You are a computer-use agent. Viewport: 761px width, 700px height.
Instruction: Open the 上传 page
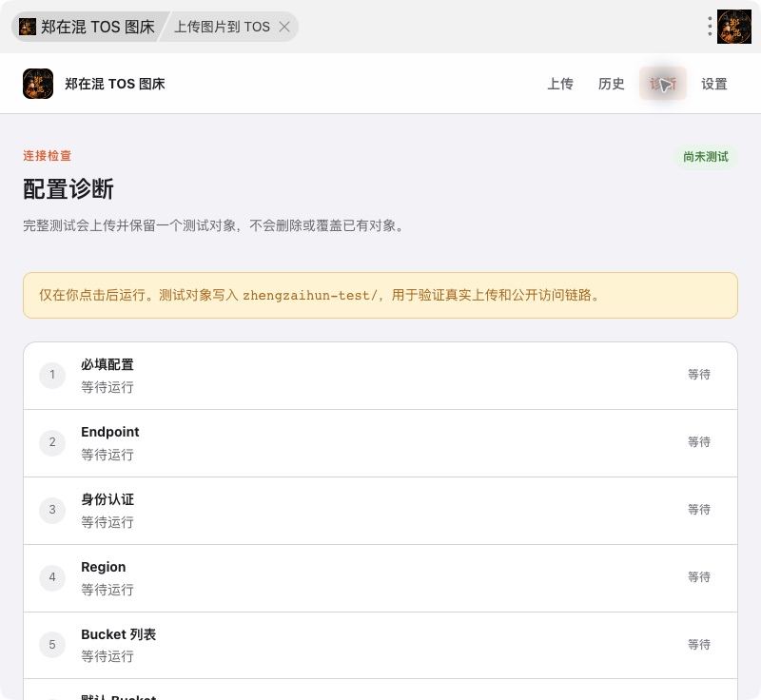[x=560, y=84]
